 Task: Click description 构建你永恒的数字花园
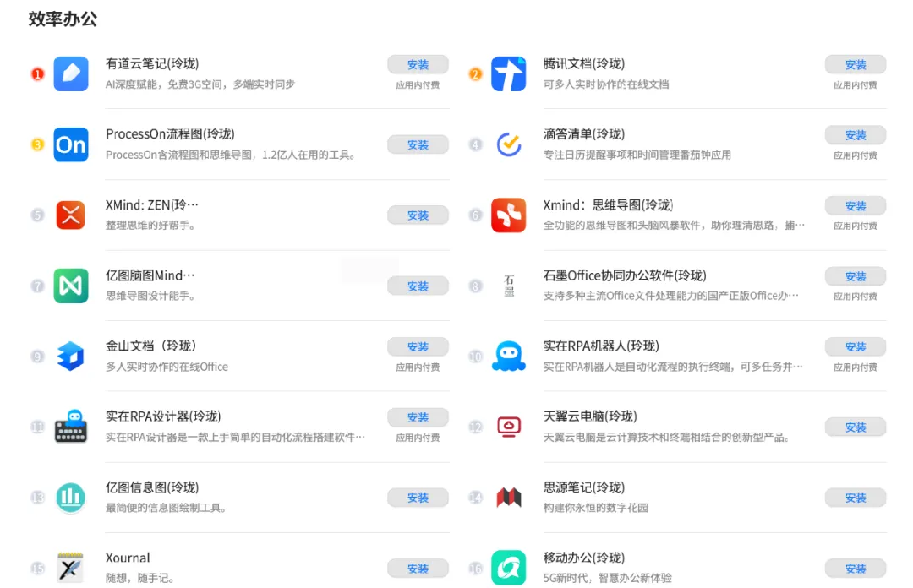596,508
